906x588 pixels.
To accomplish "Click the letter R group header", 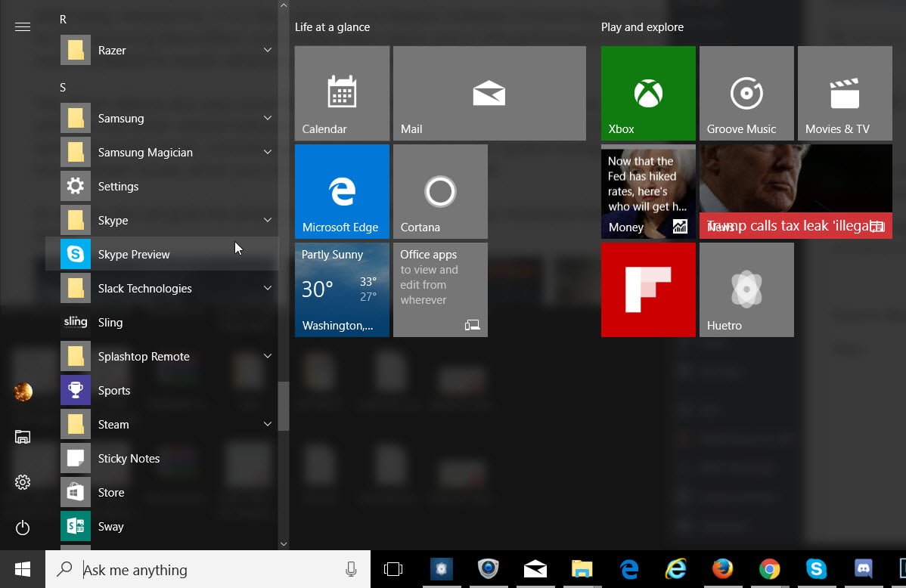I will 63,20.
